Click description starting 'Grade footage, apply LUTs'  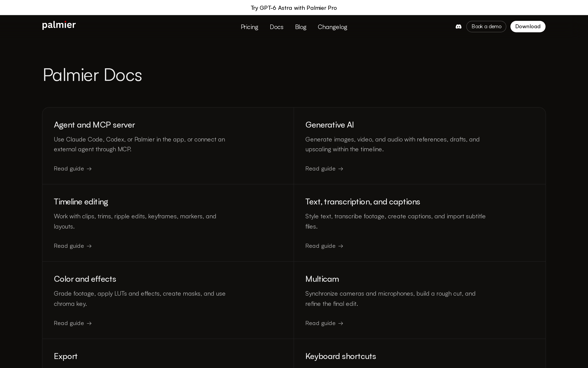point(140,299)
